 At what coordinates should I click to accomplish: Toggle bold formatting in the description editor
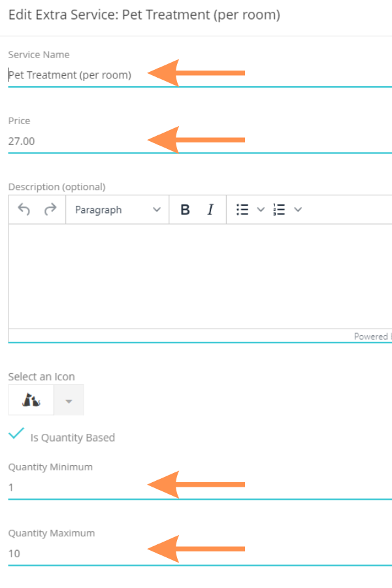pos(185,210)
